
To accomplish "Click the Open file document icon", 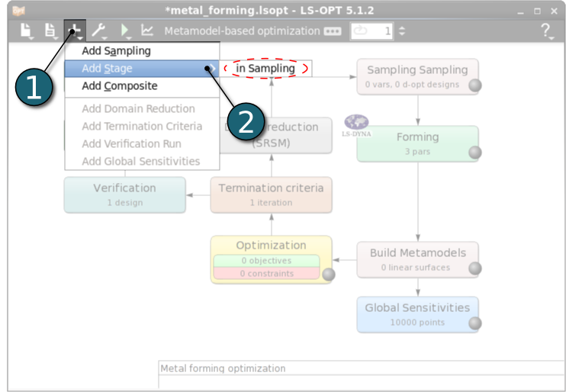I will pos(50,31).
